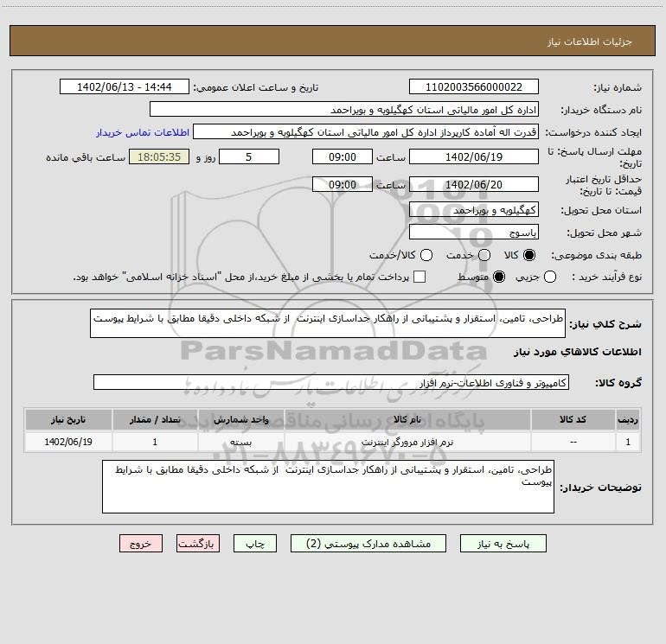Image resolution: width=666 pixels, height=644 pixels.
Task: Click the announcement date field 1402/06/13 - 14:44
Action: (125, 87)
